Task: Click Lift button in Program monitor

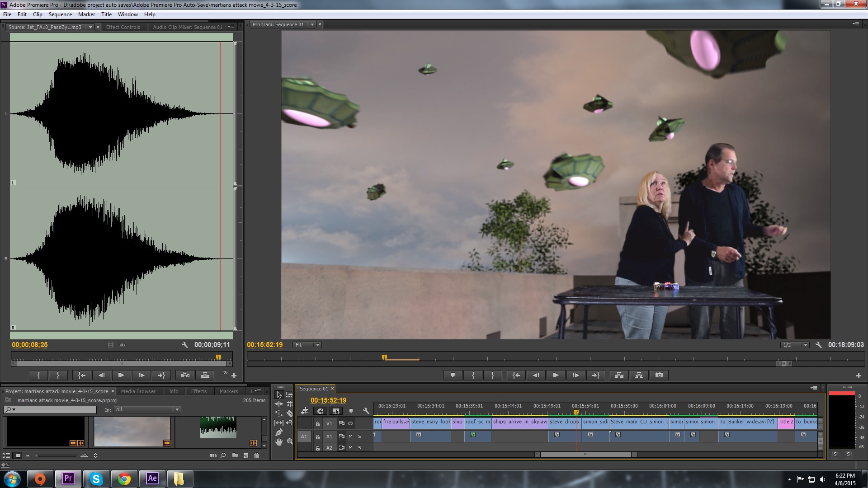Action: (619, 375)
